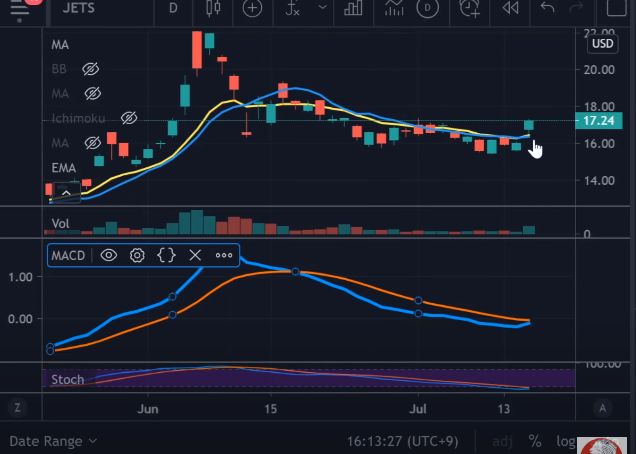This screenshot has height=454, width=636.
Task: Click the compare or add symbol plus icon
Action: click(252, 8)
